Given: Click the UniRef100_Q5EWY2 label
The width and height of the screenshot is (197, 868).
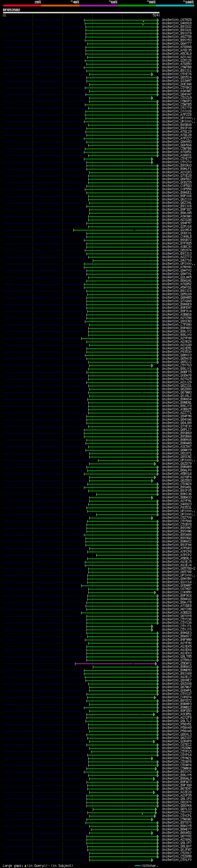Looking at the screenshot, I should pos(177,664).
